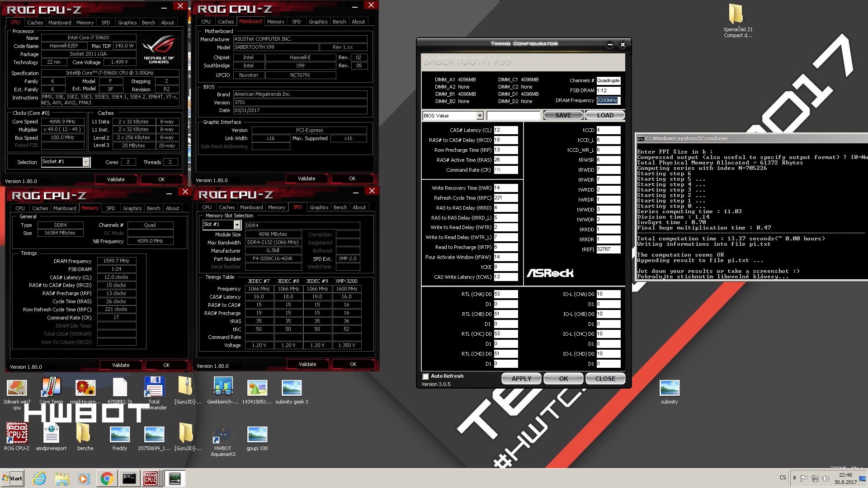
Task: Click the CS language indicator in tray
Action: 783,478
